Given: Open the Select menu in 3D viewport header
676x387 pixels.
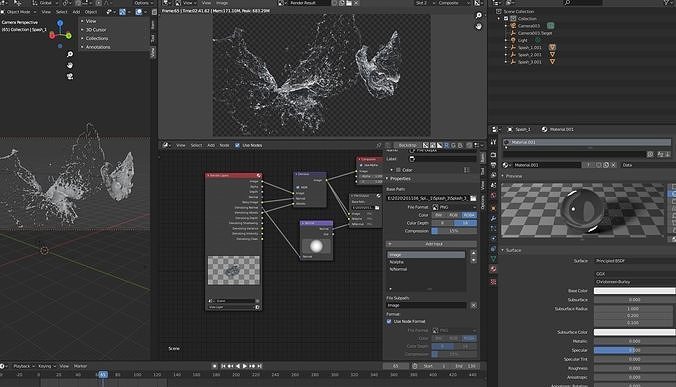Looking at the screenshot, I should tap(61, 12).
